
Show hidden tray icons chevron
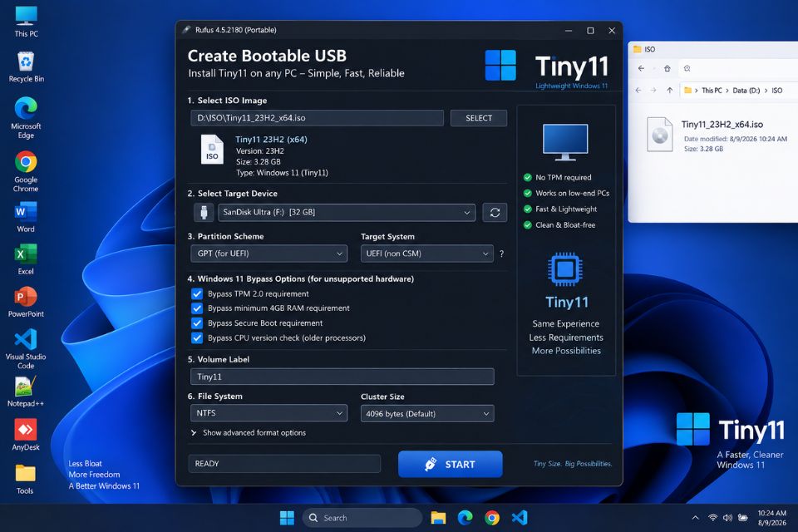pyautogui.click(x=695, y=518)
